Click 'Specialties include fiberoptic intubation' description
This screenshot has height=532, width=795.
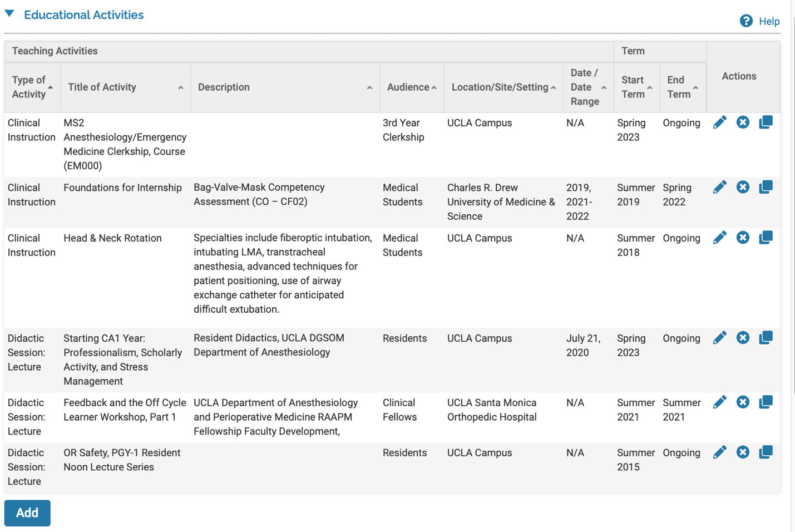click(283, 273)
